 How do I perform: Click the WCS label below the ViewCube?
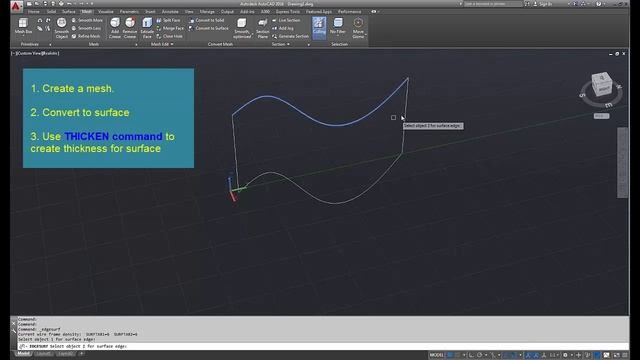click(x=601, y=116)
